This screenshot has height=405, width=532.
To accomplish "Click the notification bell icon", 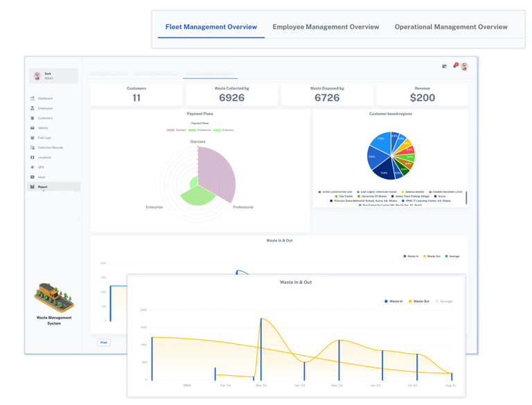I will click(x=455, y=66).
